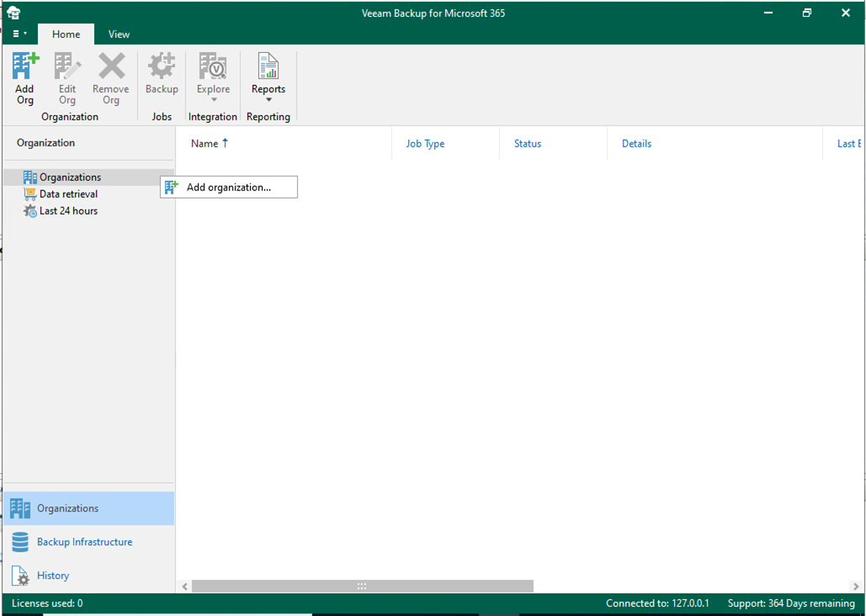The width and height of the screenshot is (866, 616).
Task: Click the scrollbar right arrow
Action: point(856,587)
